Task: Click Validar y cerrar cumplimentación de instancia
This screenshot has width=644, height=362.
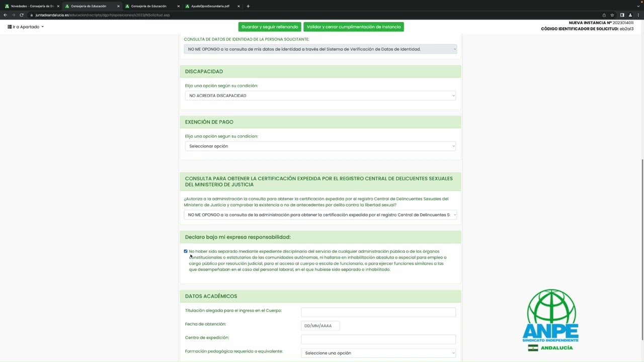Action: click(354, 27)
